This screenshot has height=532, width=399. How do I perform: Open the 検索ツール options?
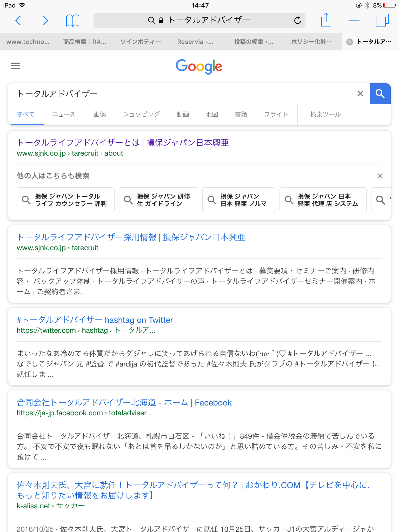pos(325,114)
